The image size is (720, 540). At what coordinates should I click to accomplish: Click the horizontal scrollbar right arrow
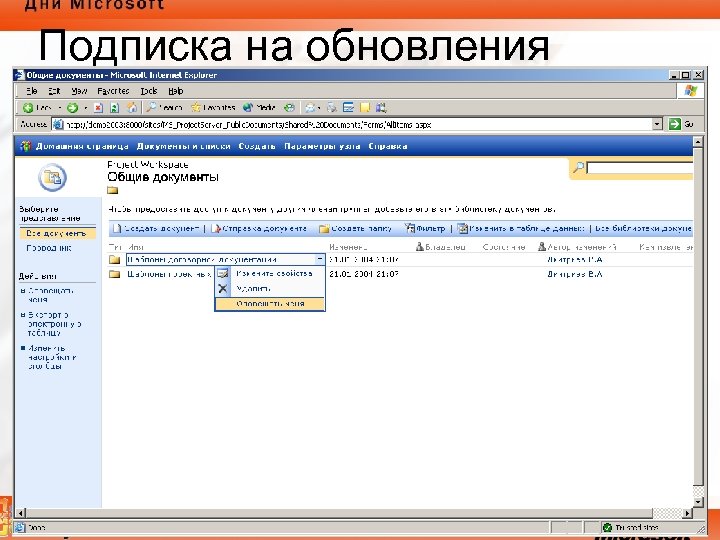687,513
